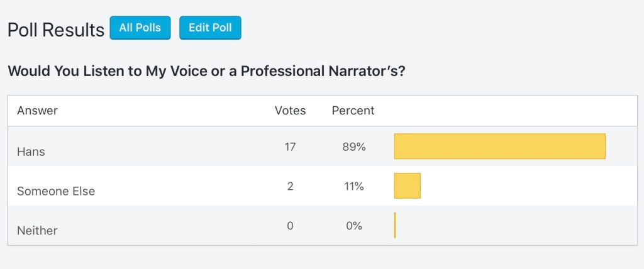Click the 0 votes count for Neither
This screenshot has width=644, height=269.
point(290,226)
